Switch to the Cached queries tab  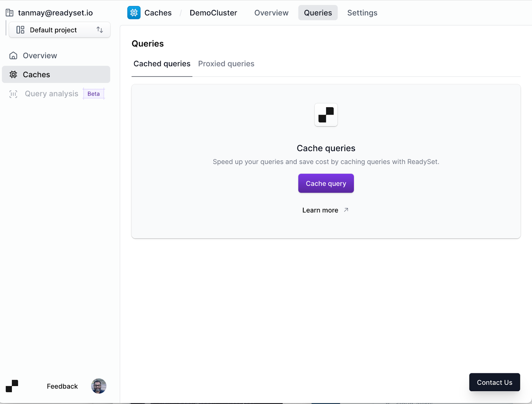pyautogui.click(x=162, y=64)
